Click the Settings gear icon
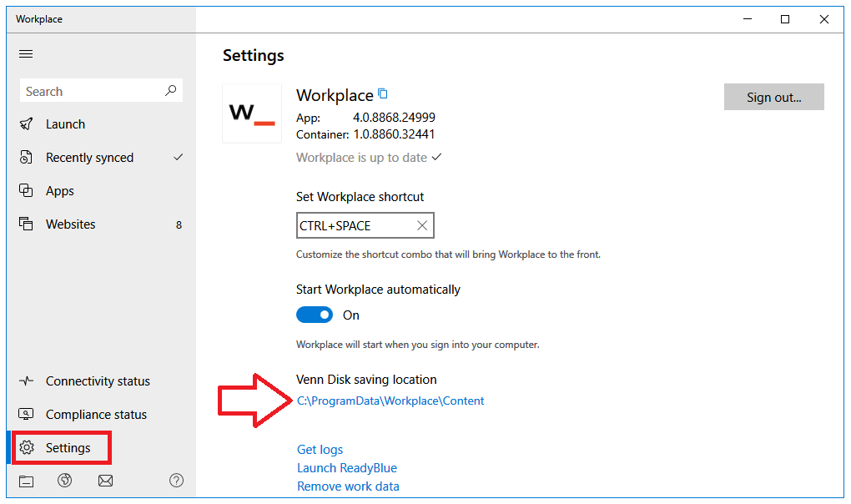Image resolution: width=851 pixels, height=504 pixels. (x=26, y=447)
